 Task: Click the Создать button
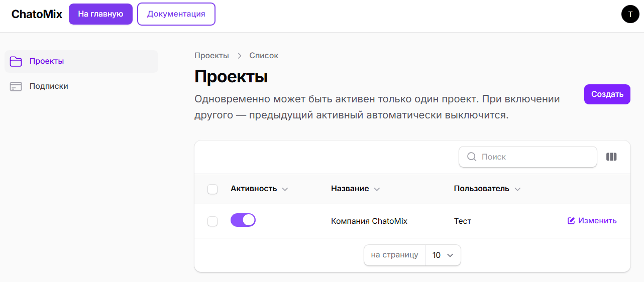[607, 94]
